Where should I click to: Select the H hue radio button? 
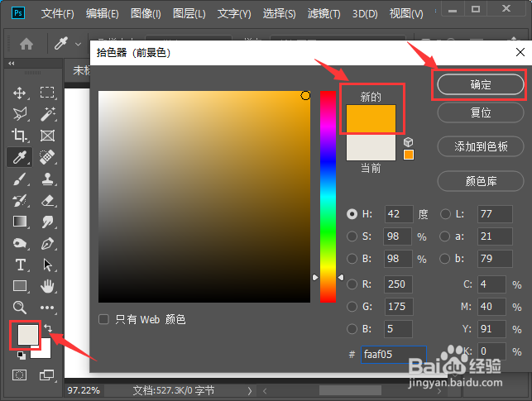352,214
